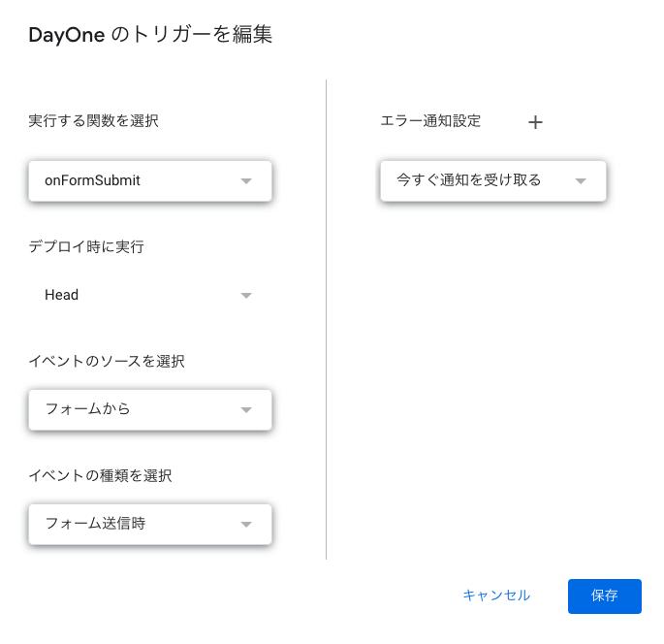This screenshot has width=664, height=644.
Task: Click the arrow icon beside 今すぐ通知を受け取る
Action: (x=581, y=181)
